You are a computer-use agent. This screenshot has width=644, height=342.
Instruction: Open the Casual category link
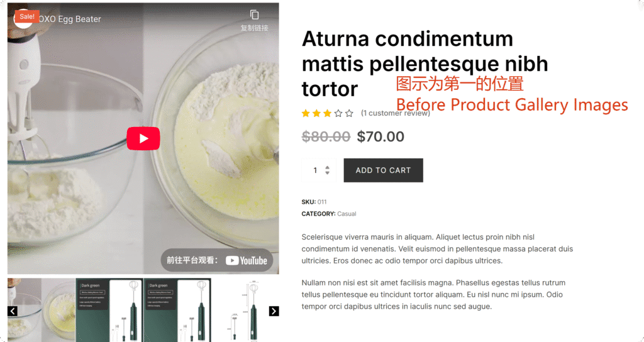click(347, 214)
